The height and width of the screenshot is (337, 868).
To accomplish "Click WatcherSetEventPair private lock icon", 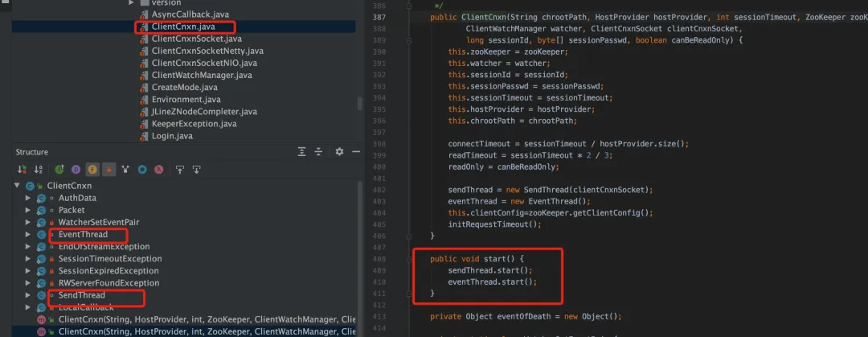I will (x=51, y=222).
